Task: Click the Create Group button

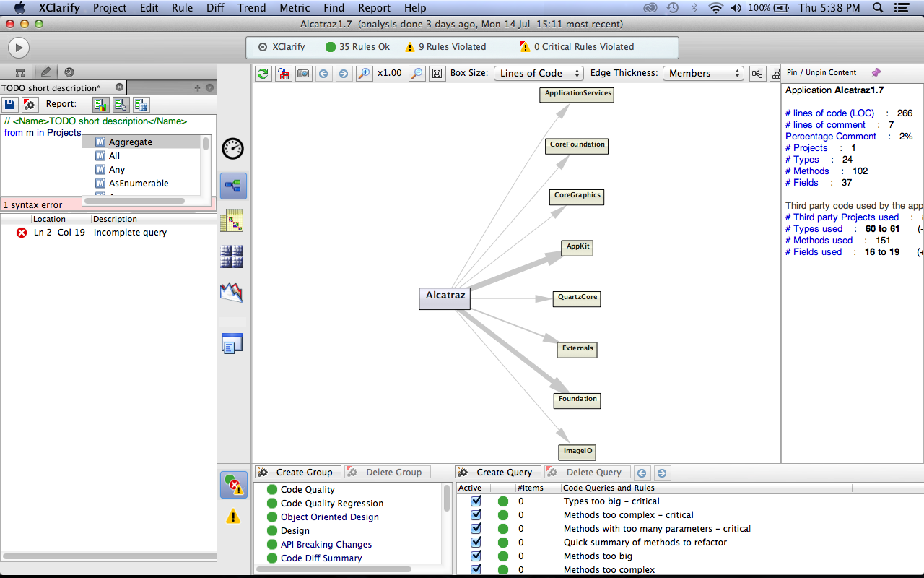Action: pos(297,473)
